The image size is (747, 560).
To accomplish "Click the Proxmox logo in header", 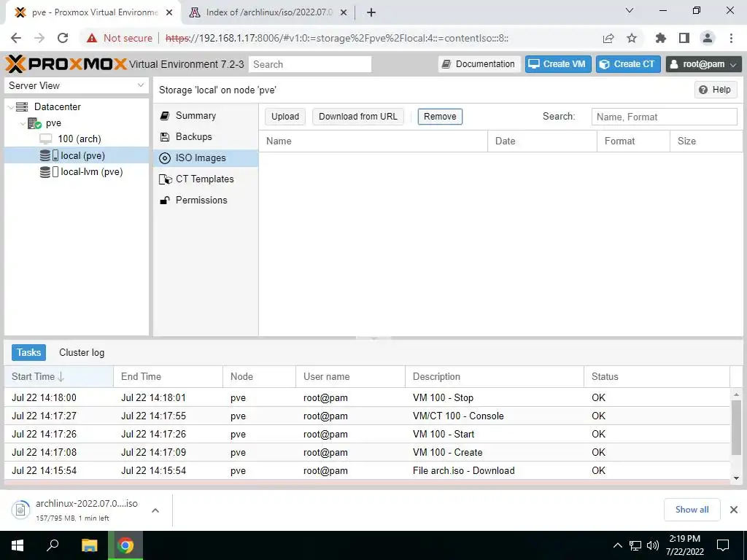I will pyautogui.click(x=66, y=64).
